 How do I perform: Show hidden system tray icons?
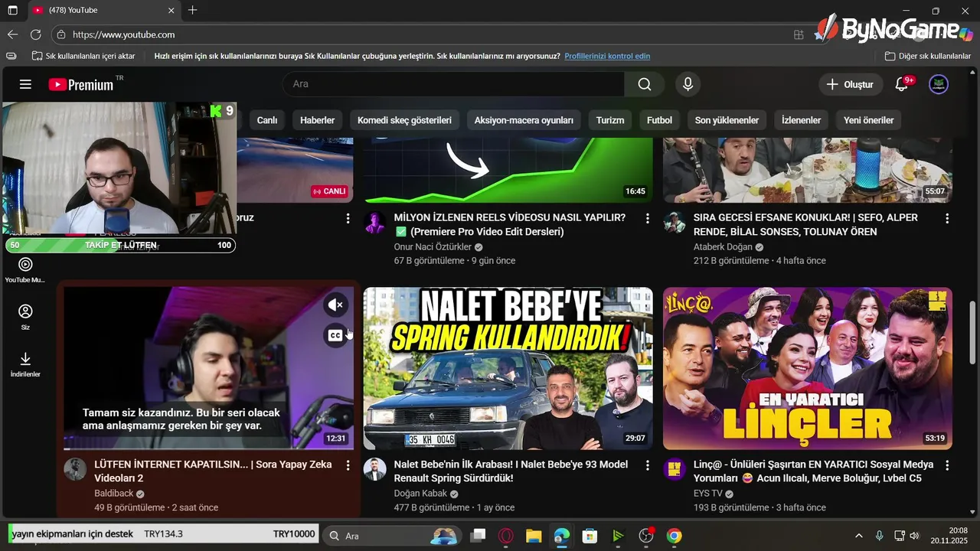(x=859, y=536)
